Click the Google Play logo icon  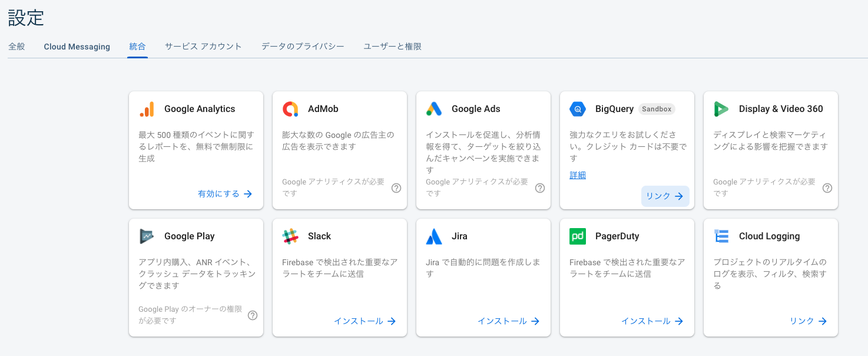tap(147, 236)
